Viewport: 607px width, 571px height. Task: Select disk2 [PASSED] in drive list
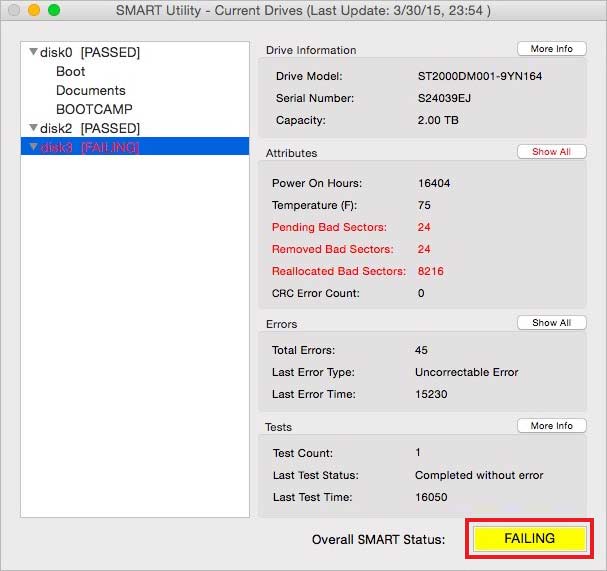point(90,129)
